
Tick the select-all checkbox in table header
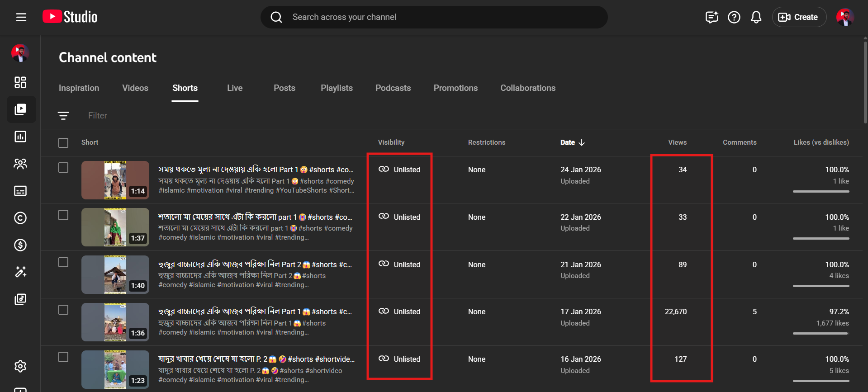point(63,143)
